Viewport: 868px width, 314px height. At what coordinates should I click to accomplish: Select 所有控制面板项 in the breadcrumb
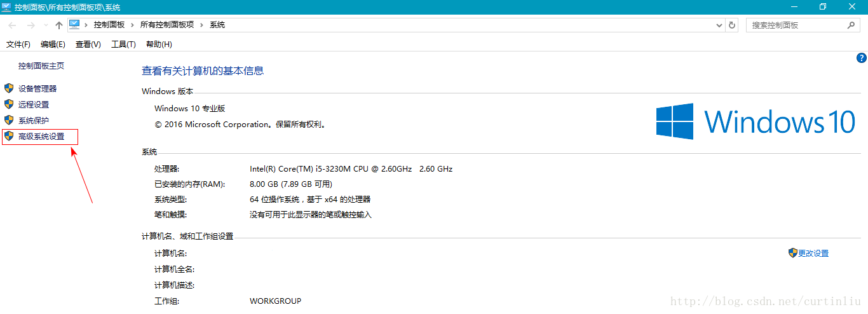167,25
